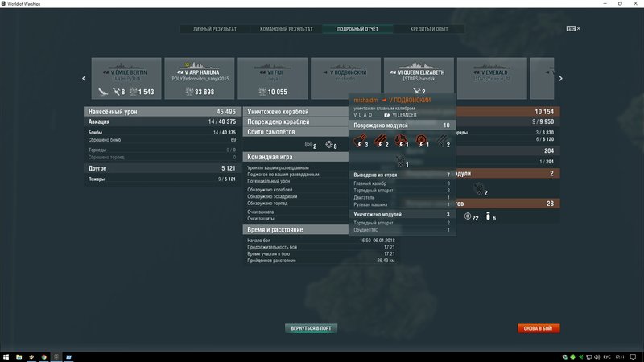Screen dimensions: 644x362
Task: Click damaged engine gear icon in tooltip
Action: (x=400, y=141)
